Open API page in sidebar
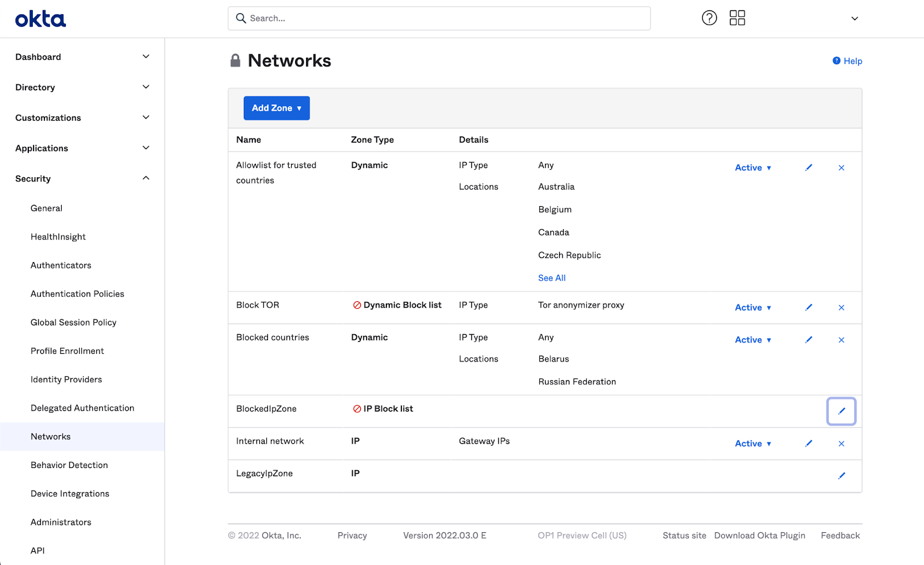Viewport: 924px width, 565px height. (38, 551)
